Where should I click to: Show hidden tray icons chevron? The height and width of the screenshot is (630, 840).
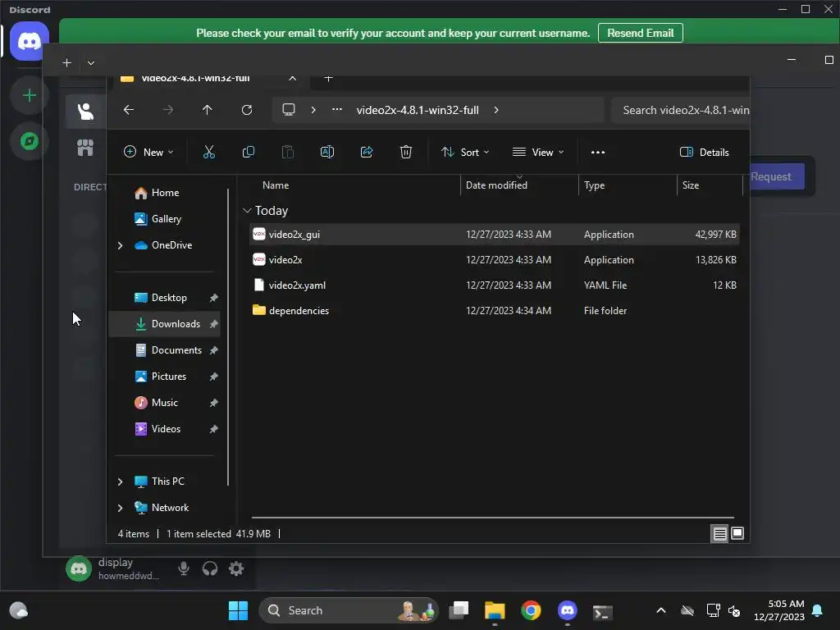(x=661, y=610)
